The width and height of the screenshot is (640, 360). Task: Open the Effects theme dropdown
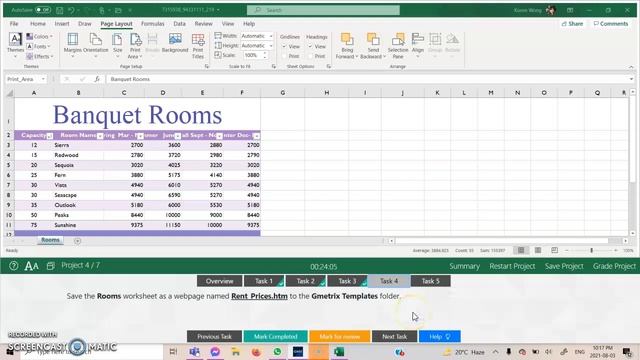point(40,56)
